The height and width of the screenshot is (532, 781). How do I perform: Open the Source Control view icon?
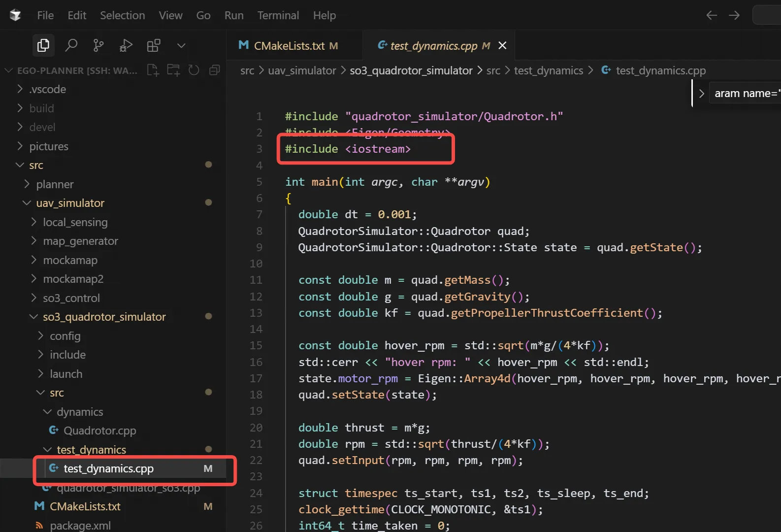98,45
